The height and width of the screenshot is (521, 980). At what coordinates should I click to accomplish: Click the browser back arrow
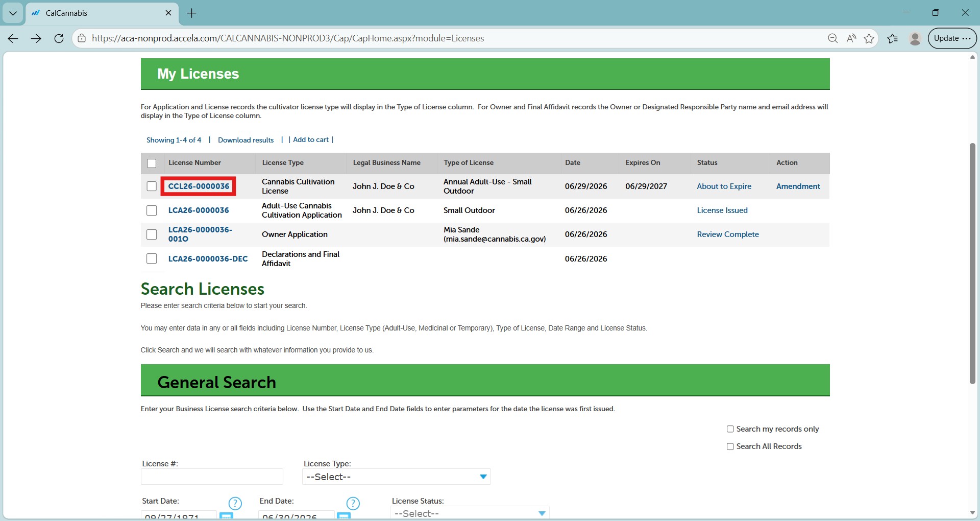click(13, 38)
